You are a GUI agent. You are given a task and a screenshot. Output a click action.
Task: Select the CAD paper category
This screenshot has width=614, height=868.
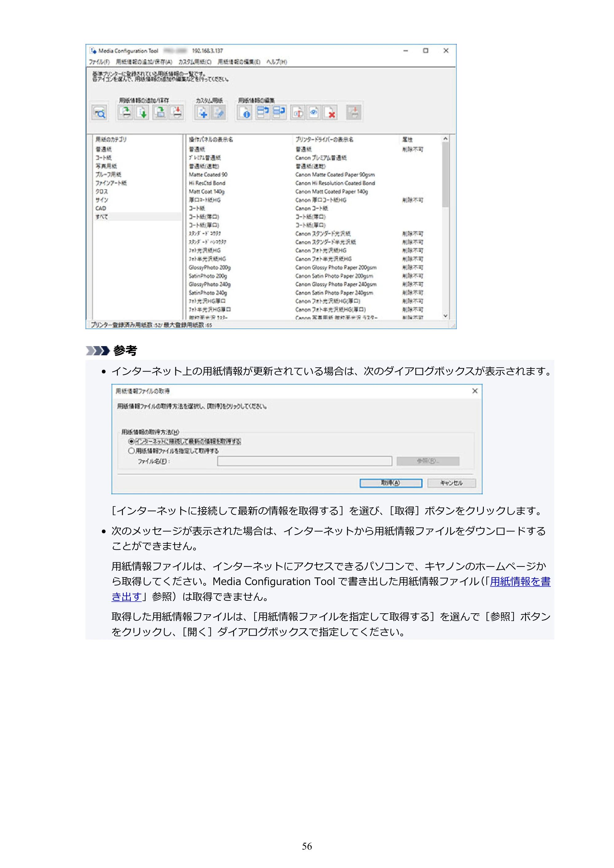(x=101, y=208)
